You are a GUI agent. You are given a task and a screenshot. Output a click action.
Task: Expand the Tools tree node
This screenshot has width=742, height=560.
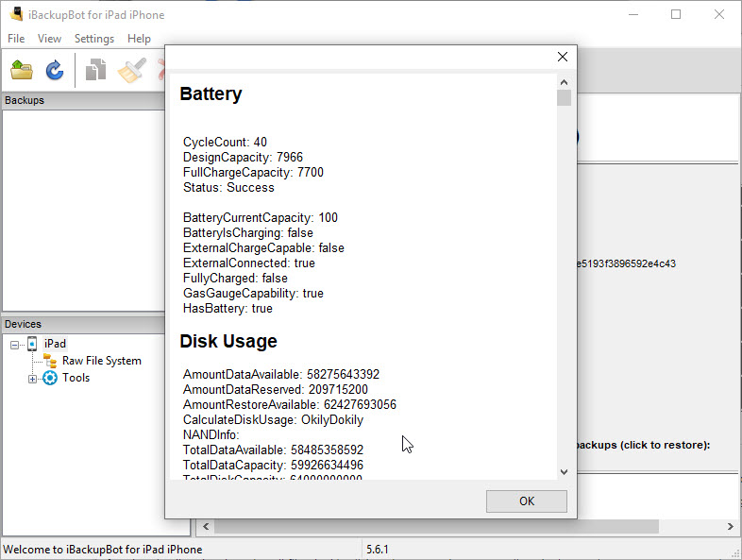(32, 379)
